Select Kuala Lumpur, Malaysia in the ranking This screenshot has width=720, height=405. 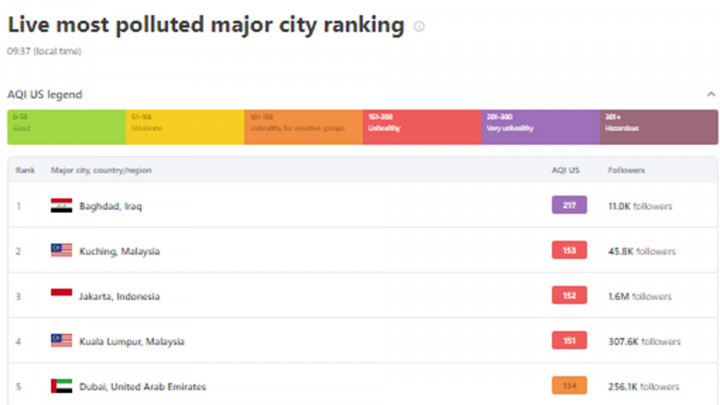(x=131, y=341)
